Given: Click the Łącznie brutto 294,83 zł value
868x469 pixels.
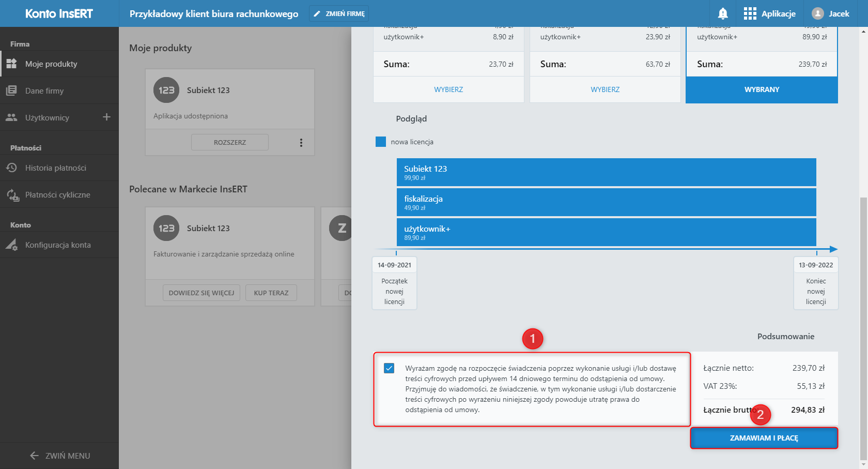Looking at the screenshot, I should 808,410.
